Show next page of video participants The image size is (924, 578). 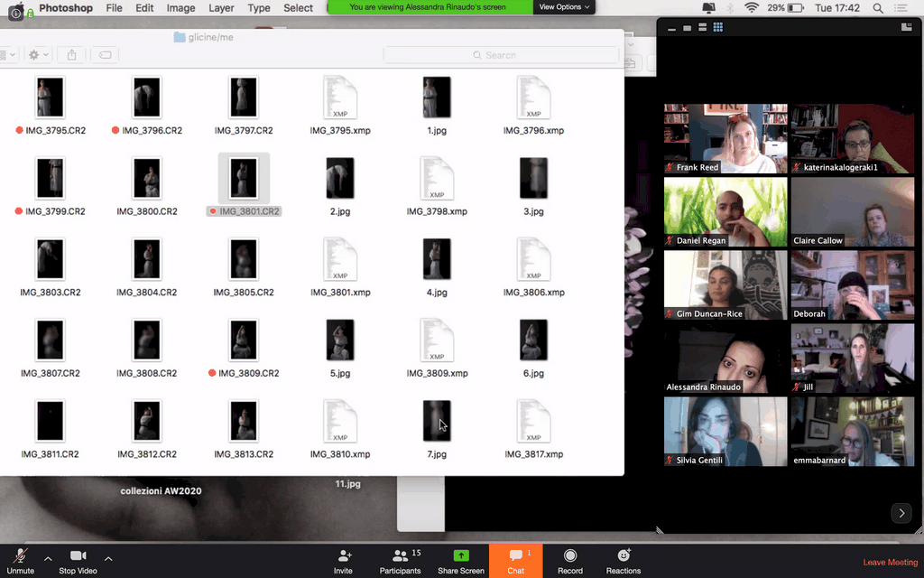[901, 513]
